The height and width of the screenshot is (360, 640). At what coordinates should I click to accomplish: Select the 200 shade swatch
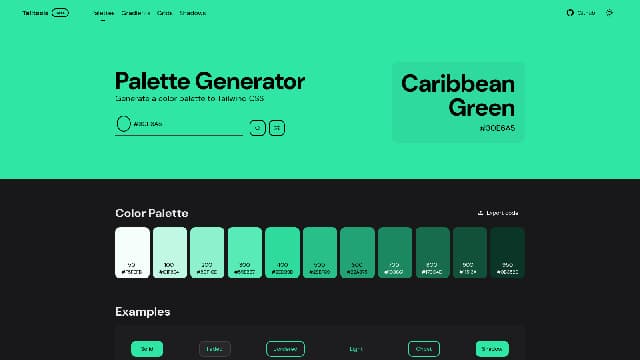click(207, 253)
